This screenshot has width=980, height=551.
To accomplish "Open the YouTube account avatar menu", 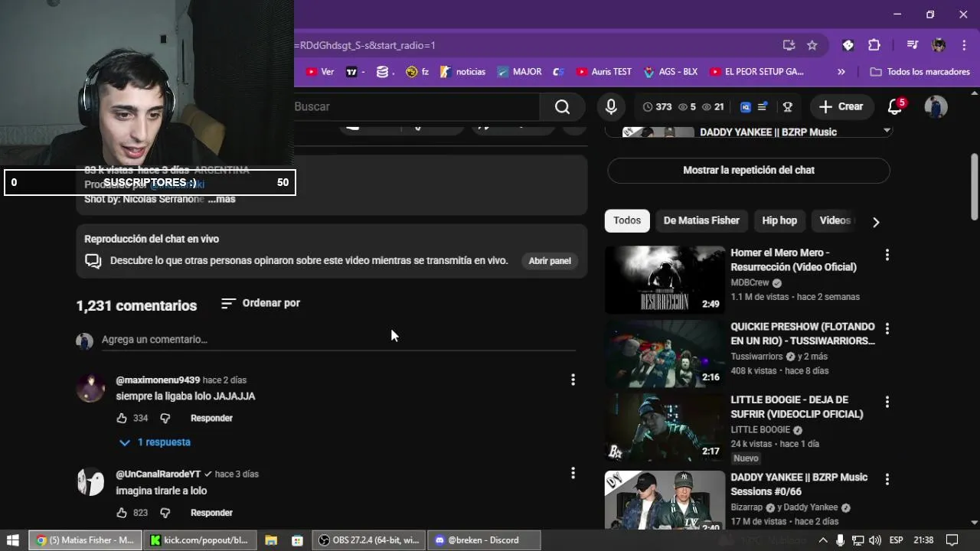I will coord(936,106).
